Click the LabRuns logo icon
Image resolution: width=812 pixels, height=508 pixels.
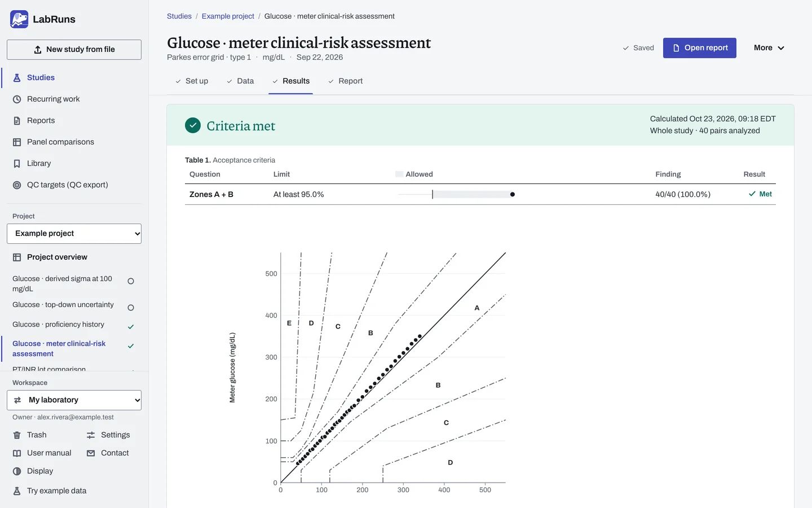pyautogui.click(x=19, y=19)
